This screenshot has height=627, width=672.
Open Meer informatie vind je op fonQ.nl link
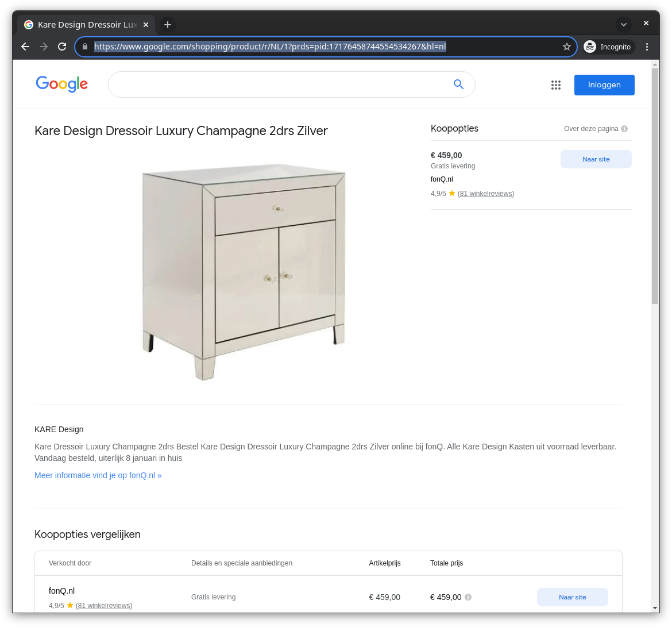(98, 475)
